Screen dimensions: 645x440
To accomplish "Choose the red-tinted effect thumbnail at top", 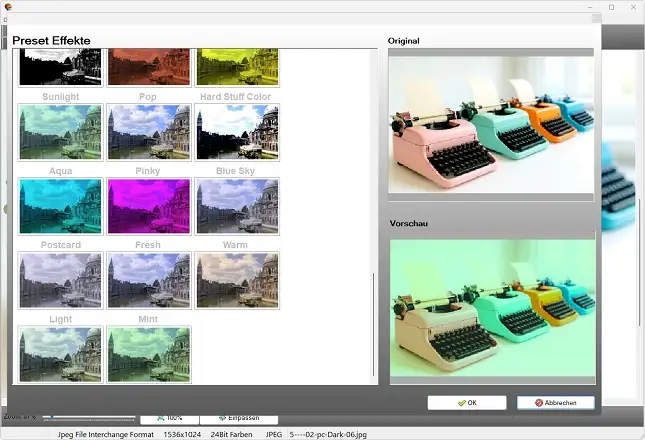I will pos(148,66).
